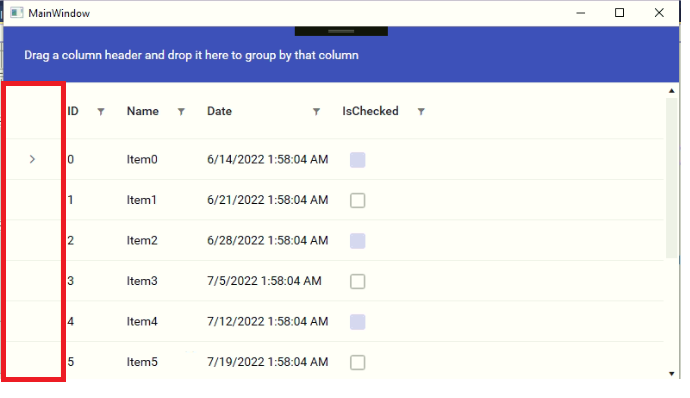Toggle the IsChecked checkbox for Item2

point(357,241)
